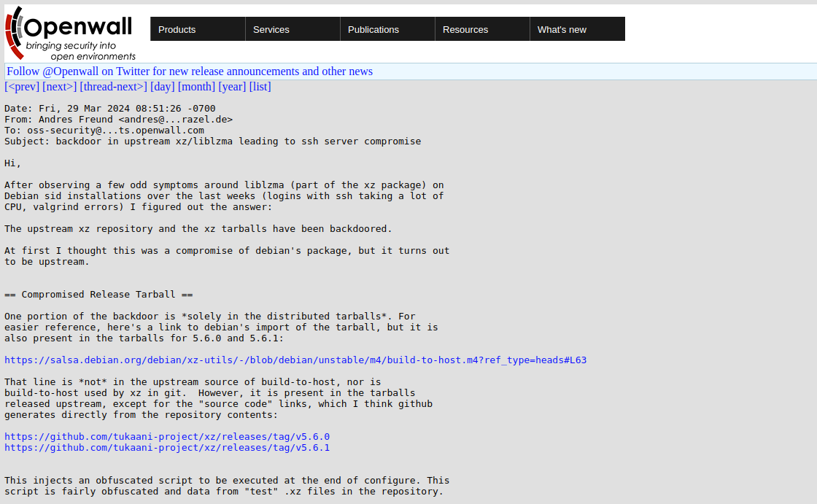Image resolution: width=817 pixels, height=504 pixels.
Task: Open the [month] archive index
Action: [196, 87]
